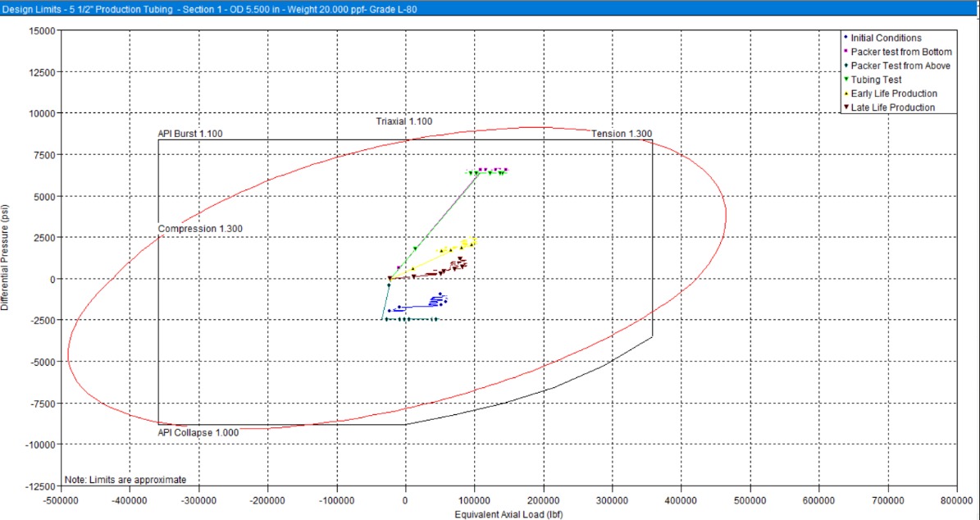980x520 pixels.
Task: Click the Compression 1.300 limit label
Action: pyautogui.click(x=200, y=229)
